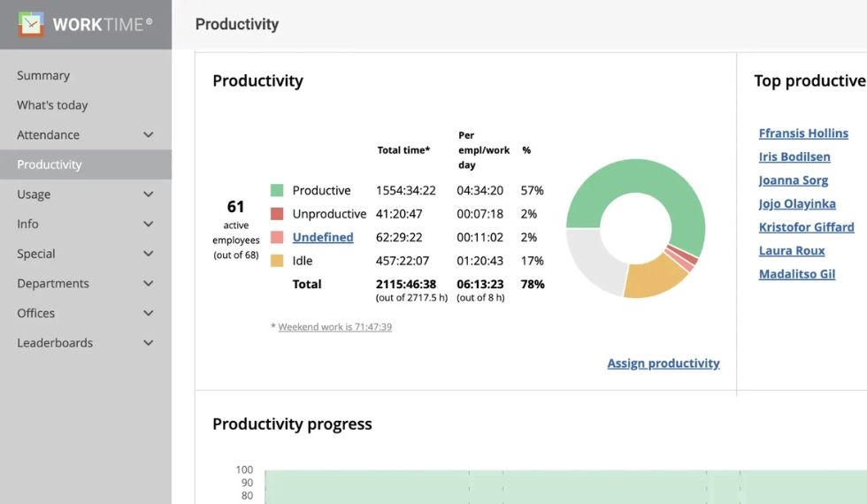The height and width of the screenshot is (504, 867).
Task: Click the orange Idle legend swatch
Action: [x=277, y=261]
